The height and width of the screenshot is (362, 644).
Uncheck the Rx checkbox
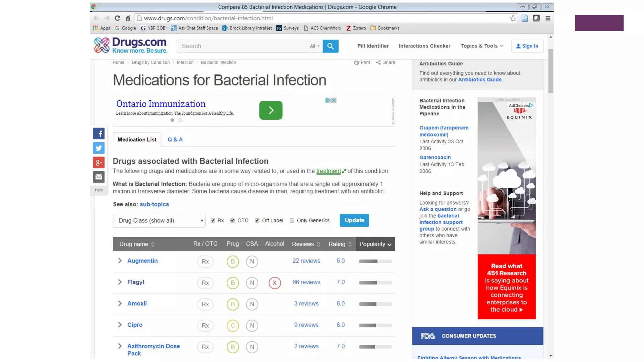point(213,221)
